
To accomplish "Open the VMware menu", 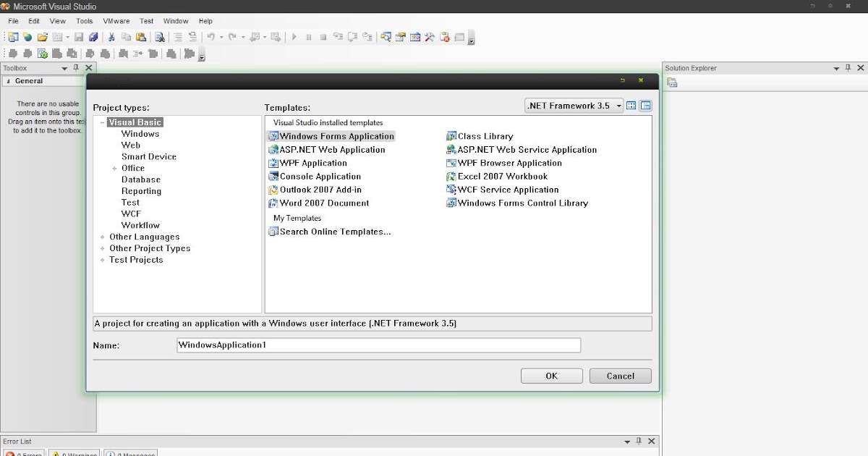I will pyautogui.click(x=116, y=21).
